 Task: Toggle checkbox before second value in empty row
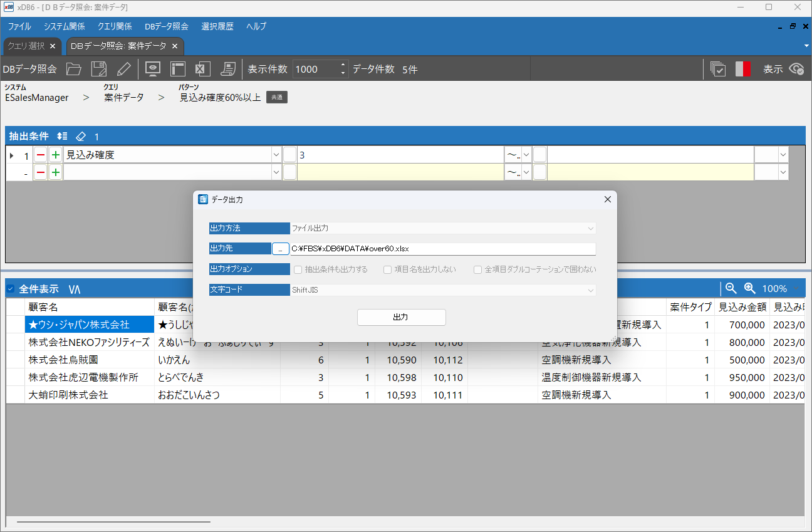point(539,172)
